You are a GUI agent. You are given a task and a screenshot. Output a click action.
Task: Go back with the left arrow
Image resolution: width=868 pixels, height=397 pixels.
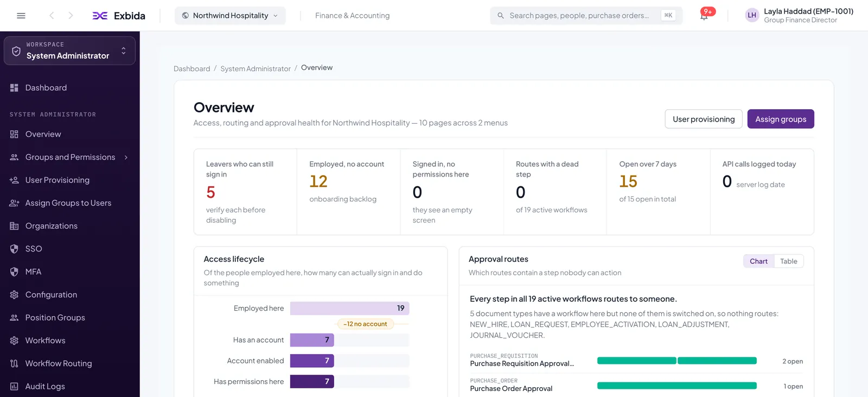coord(52,16)
